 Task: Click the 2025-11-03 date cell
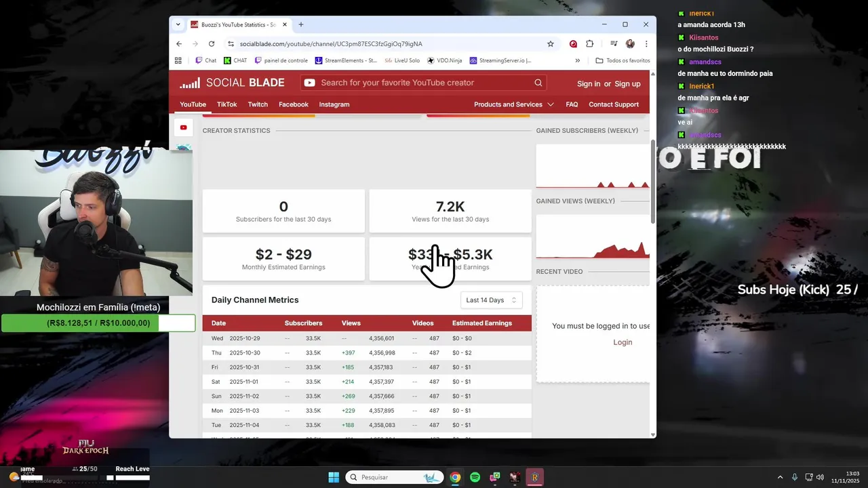click(x=245, y=411)
